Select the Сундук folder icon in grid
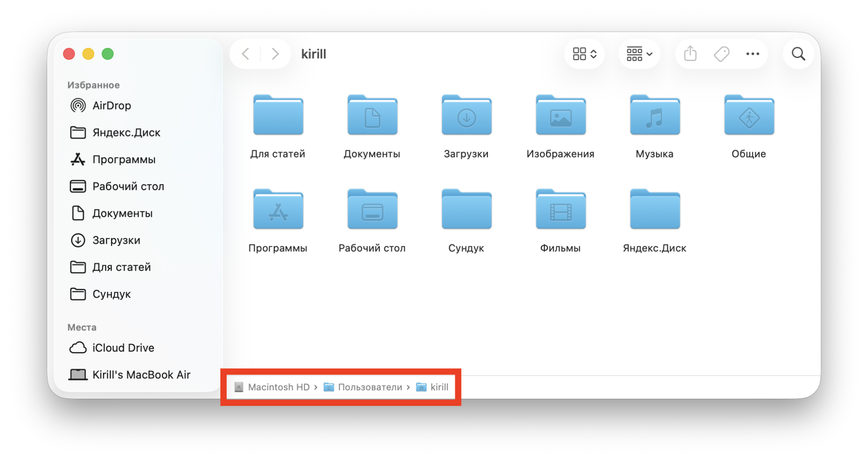The width and height of the screenshot is (868, 461). pos(466,209)
